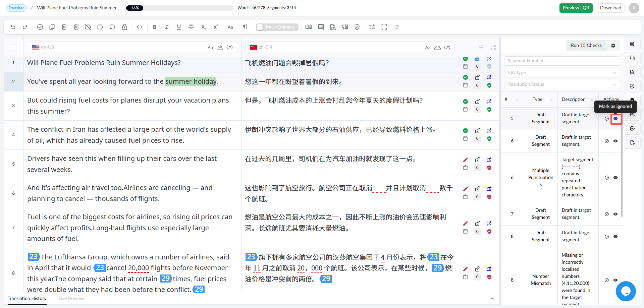Open the Resolution Status dropdown
This screenshot has height=308, width=644.
(x=562, y=84)
